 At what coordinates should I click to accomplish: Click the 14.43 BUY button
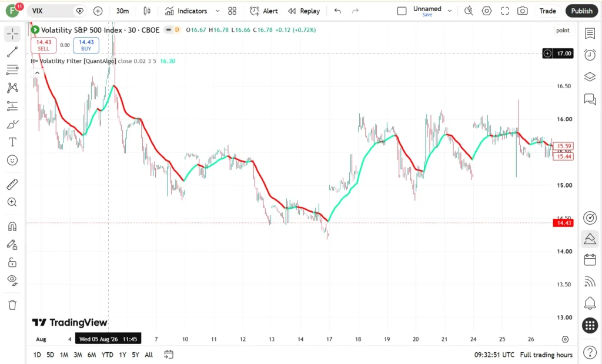click(x=86, y=45)
